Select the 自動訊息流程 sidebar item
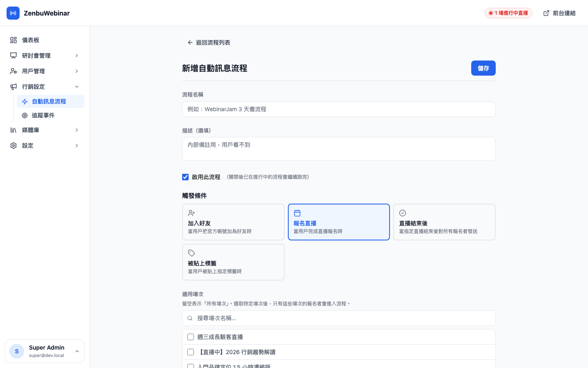Image resolution: width=588 pixels, height=368 pixels. [x=49, y=101]
